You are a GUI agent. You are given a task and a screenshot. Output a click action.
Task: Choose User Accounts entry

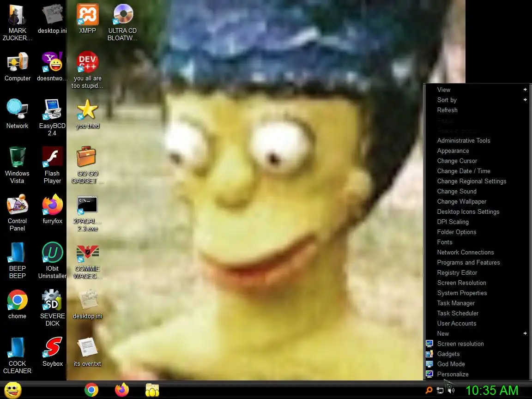(x=478, y=324)
